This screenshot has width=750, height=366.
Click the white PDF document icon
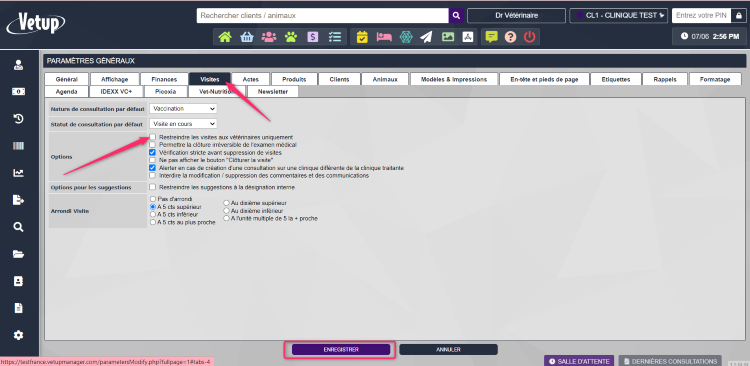point(468,37)
